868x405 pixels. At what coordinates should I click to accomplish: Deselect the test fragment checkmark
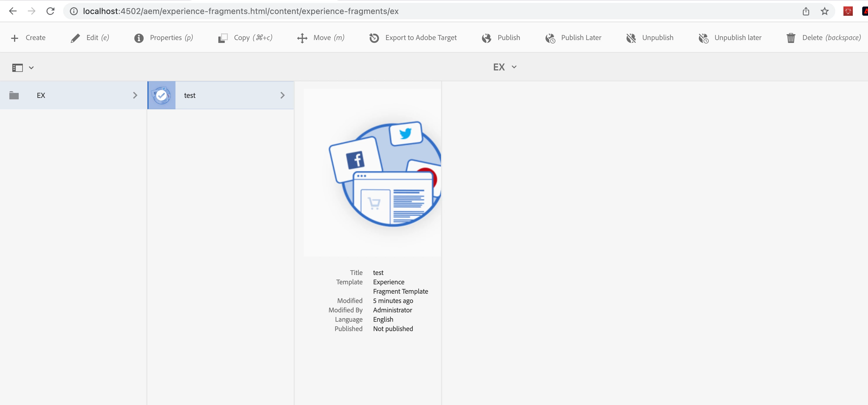pyautogui.click(x=162, y=95)
